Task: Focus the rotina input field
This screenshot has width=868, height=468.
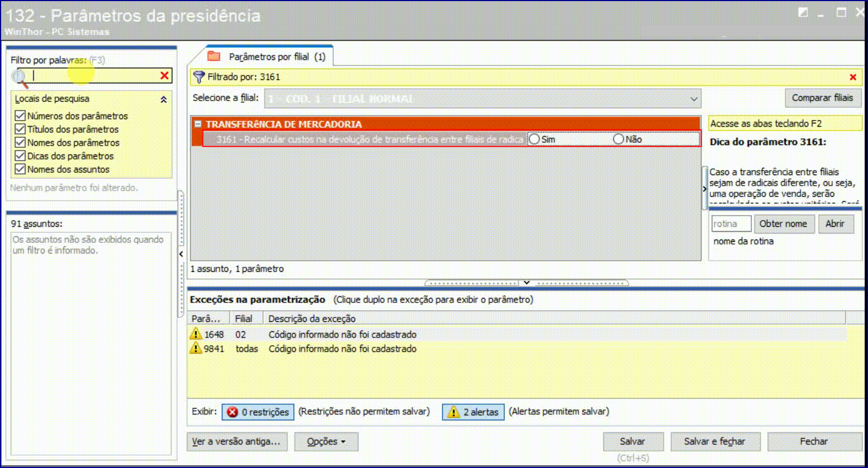Action: pos(731,223)
